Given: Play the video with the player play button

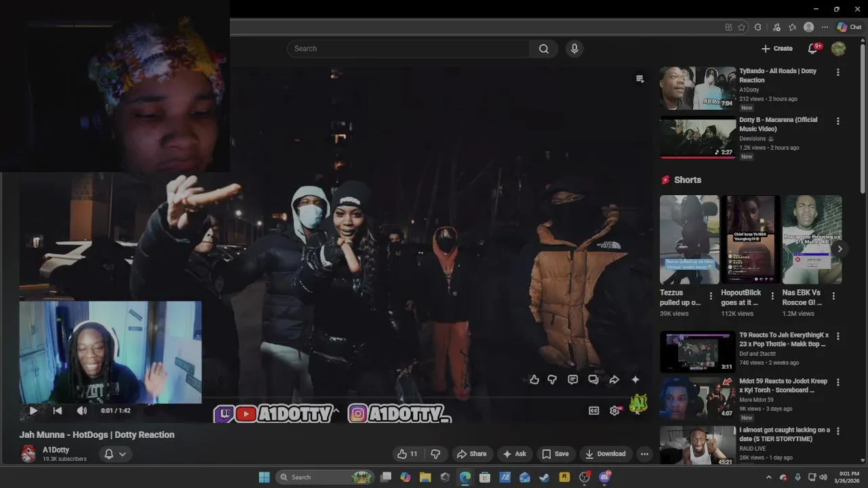Looking at the screenshot, I should [x=33, y=411].
